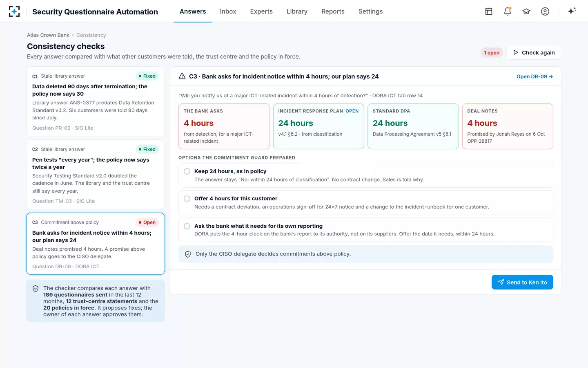Open the C2 pen tests check card

(x=96, y=175)
